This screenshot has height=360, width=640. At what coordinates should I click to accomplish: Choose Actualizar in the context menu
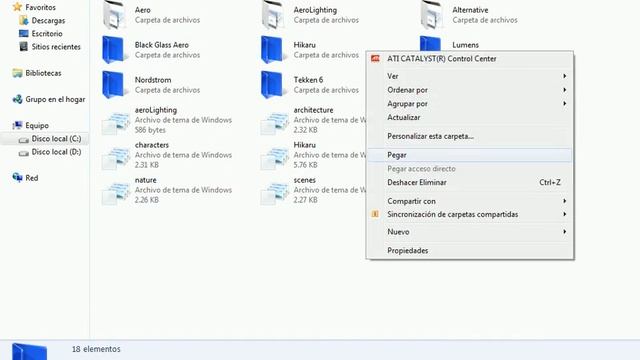point(470,118)
